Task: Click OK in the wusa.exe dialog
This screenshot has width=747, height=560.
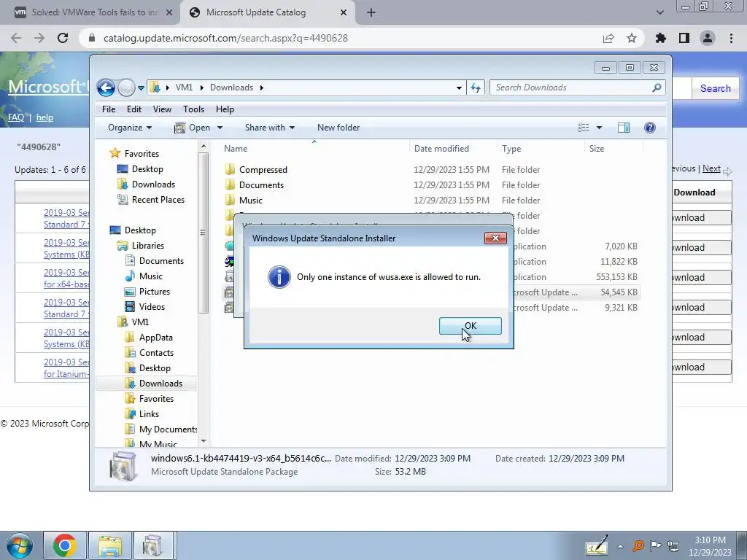Action: (x=470, y=326)
